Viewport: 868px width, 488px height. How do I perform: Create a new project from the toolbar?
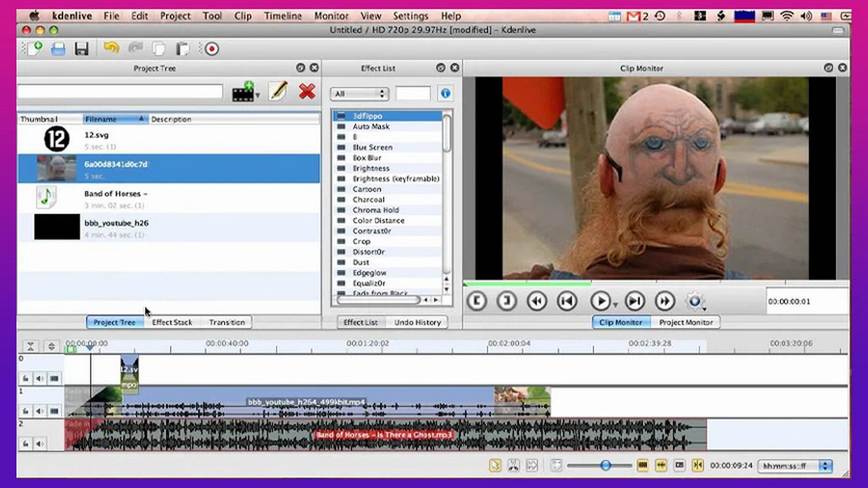point(33,49)
